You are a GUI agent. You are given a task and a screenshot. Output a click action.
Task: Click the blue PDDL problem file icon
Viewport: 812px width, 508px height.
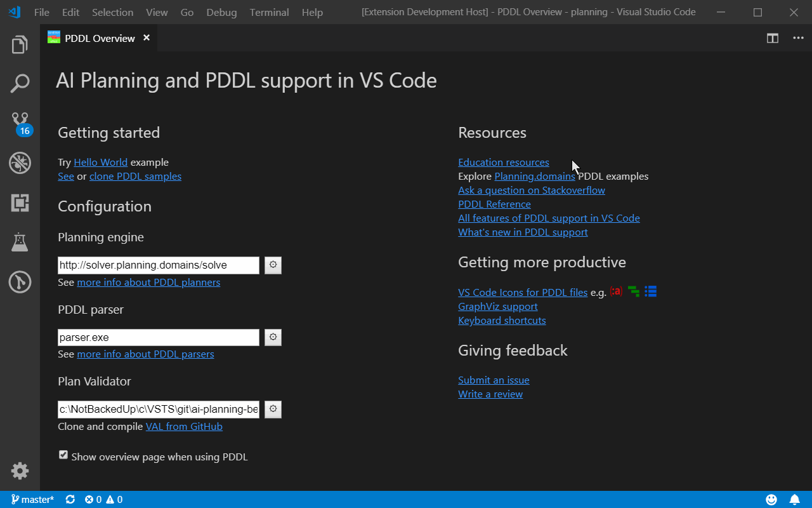pyautogui.click(x=650, y=291)
